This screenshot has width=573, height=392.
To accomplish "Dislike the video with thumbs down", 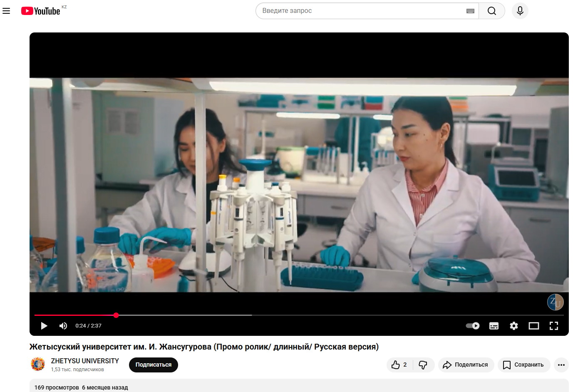I will pos(423,365).
